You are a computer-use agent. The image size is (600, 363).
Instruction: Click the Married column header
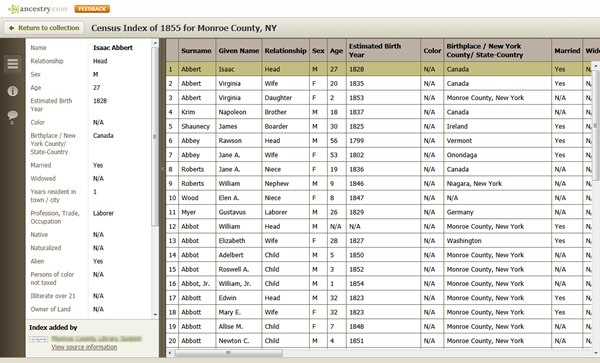pos(567,50)
